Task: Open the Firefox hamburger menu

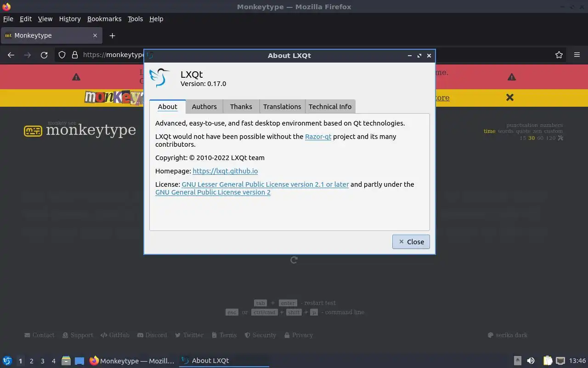Action: pyautogui.click(x=577, y=55)
